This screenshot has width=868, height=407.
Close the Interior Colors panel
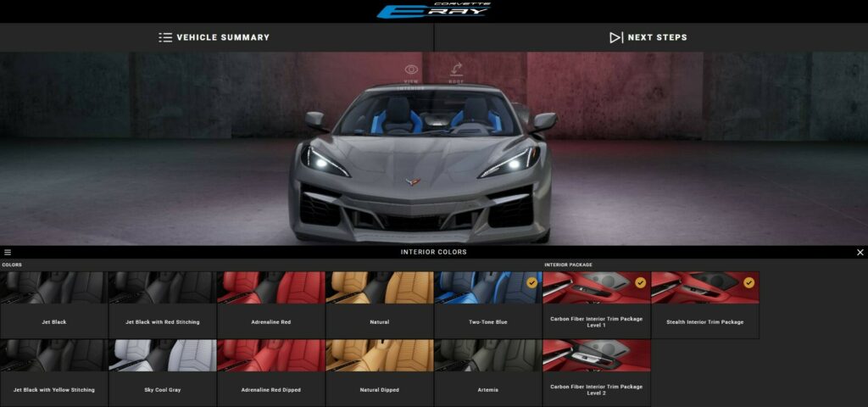[860, 252]
